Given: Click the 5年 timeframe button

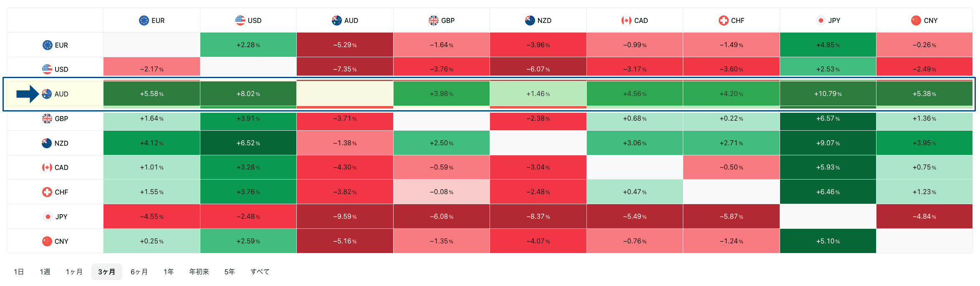Looking at the screenshot, I should 230,272.
